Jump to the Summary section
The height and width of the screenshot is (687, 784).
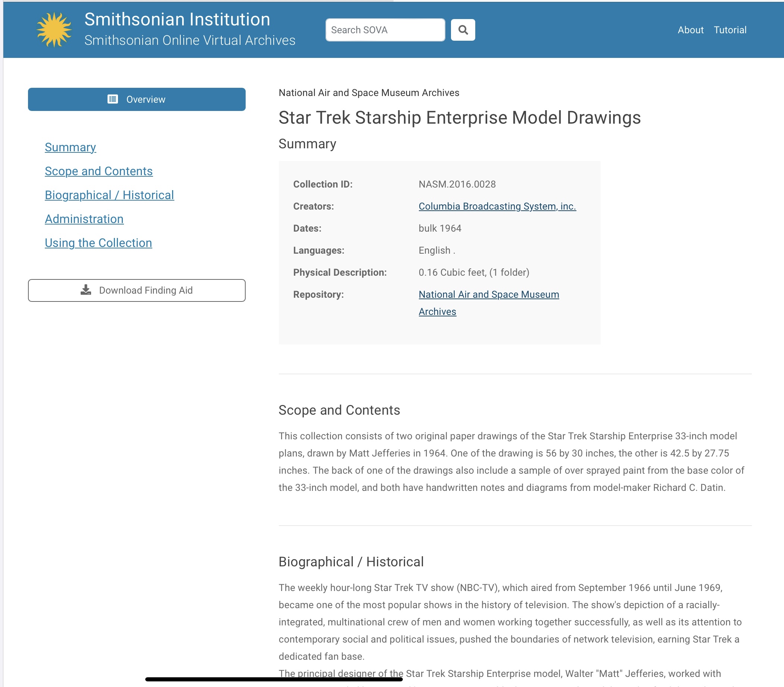pyautogui.click(x=70, y=147)
